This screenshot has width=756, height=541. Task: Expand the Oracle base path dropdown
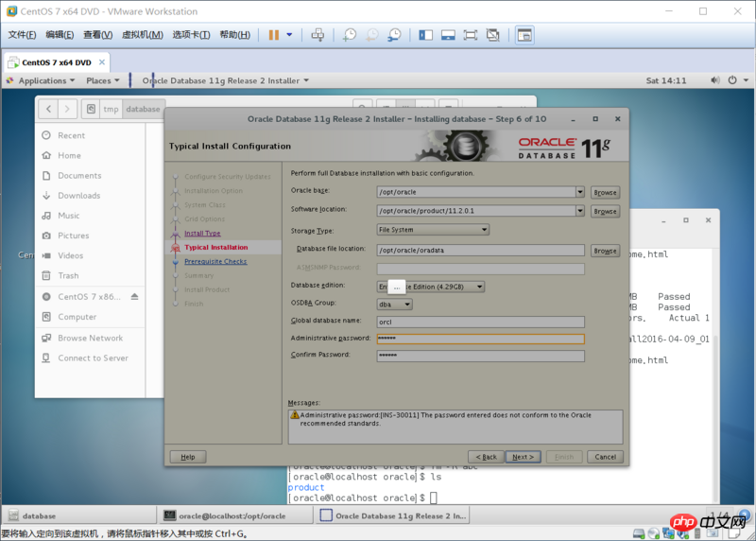click(580, 192)
